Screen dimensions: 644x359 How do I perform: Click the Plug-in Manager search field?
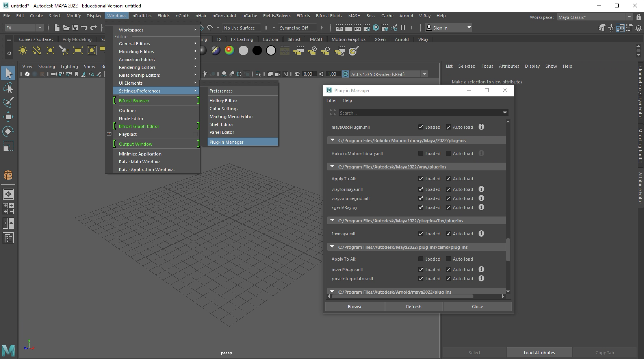click(420, 113)
